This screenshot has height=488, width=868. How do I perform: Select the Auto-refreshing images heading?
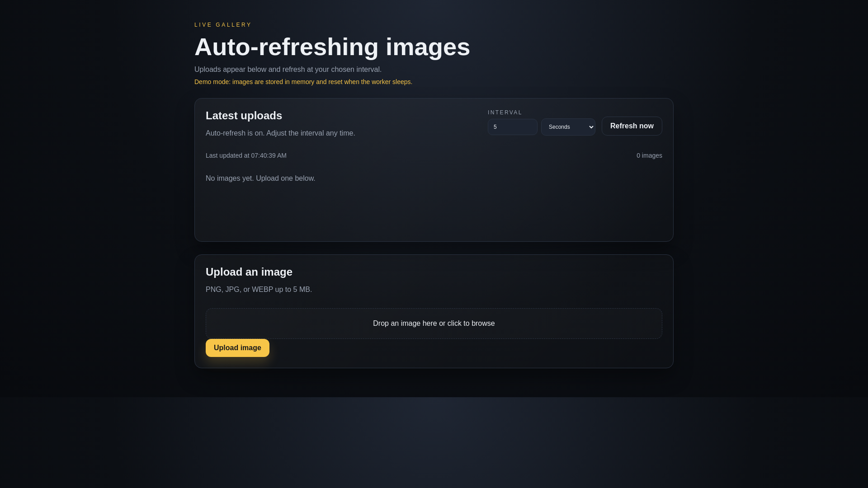pyautogui.click(x=332, y=47)
